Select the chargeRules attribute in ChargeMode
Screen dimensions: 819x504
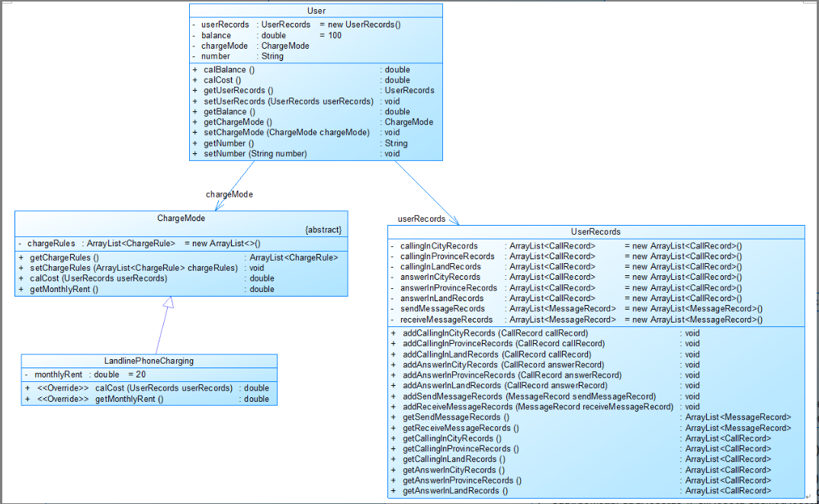click(x=139, y=243)
